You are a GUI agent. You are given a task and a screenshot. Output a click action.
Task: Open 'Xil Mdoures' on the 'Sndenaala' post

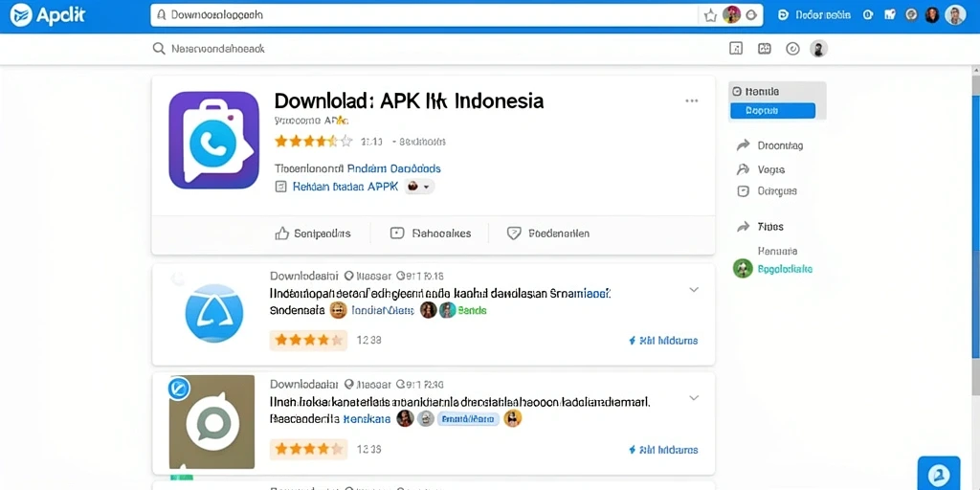[x=662, y=341]
